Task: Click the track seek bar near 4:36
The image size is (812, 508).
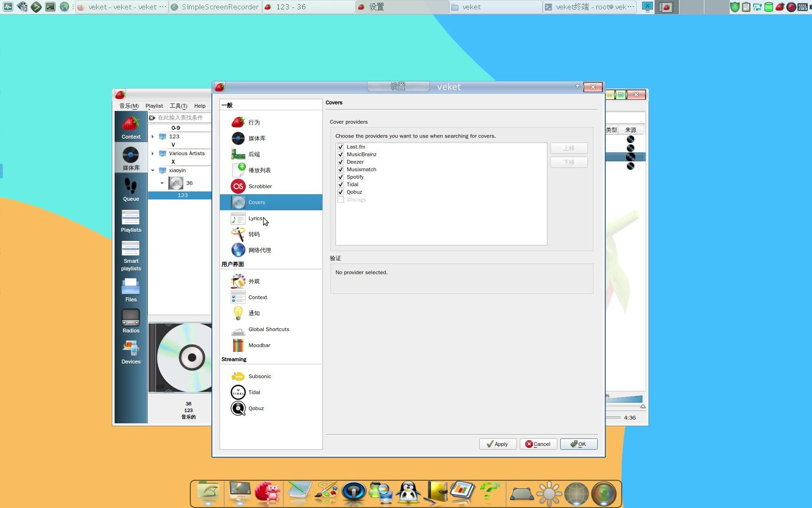Action: 613,417
